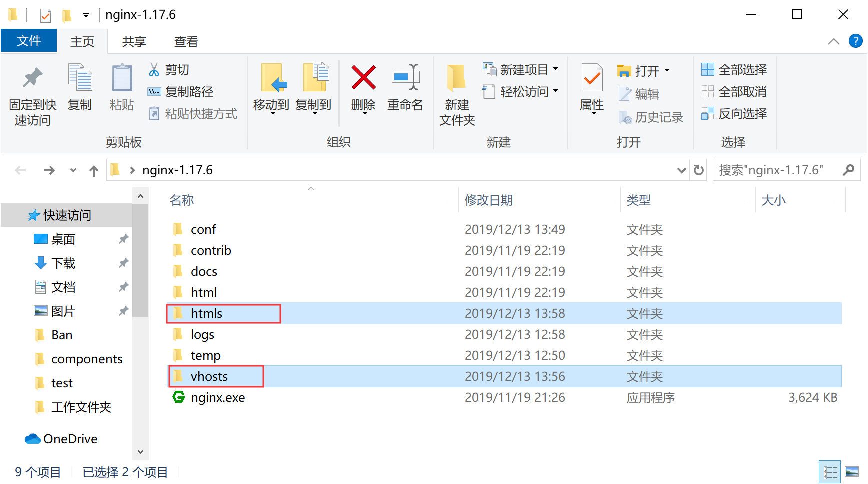Image resolution: width=868 pixels, height=484 pixels.
Task: Open the recent locations dropdown arrow
Action: (73, 170)
